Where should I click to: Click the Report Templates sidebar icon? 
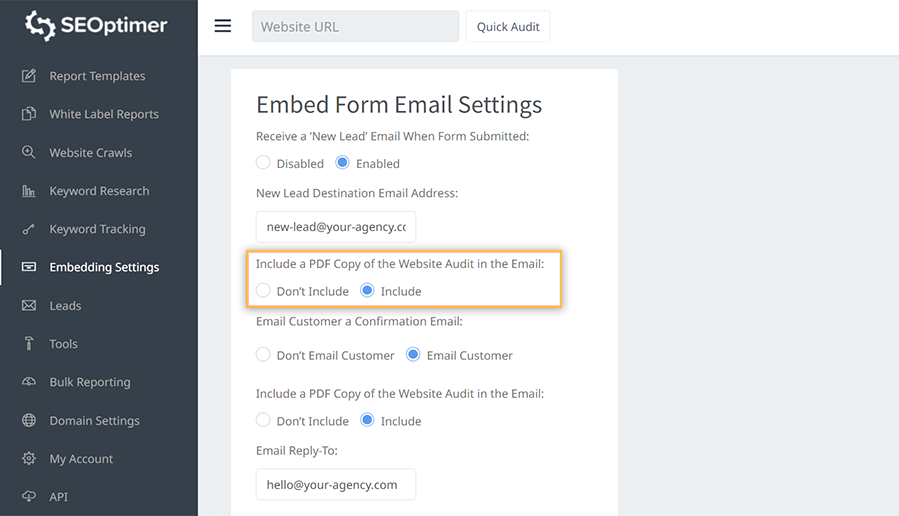click(x=29, y=76)
